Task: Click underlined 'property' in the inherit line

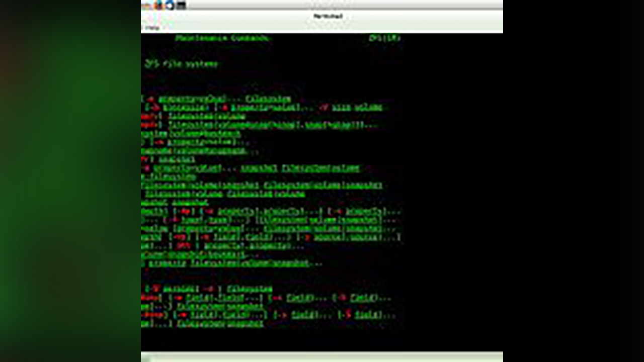Action: (167, 263)
